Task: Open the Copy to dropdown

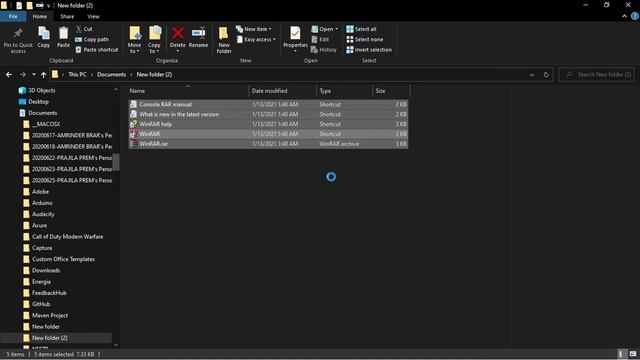Action: coord(154,48)
